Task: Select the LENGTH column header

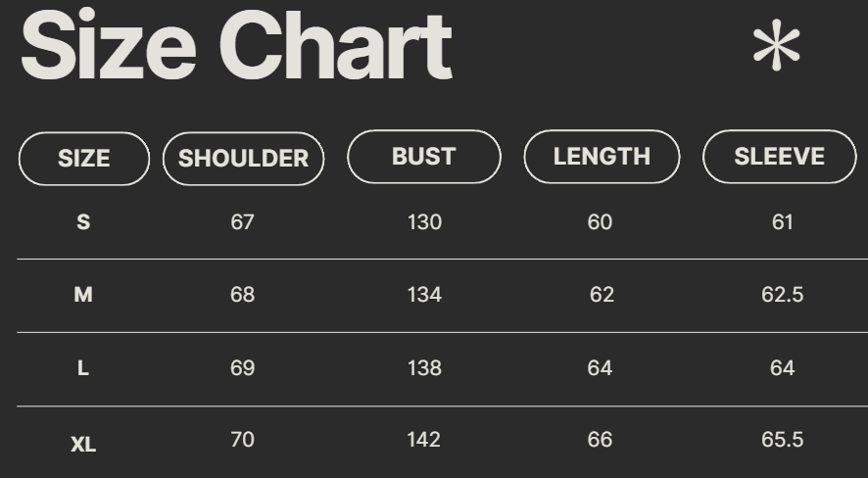Action: coord(602,157)
